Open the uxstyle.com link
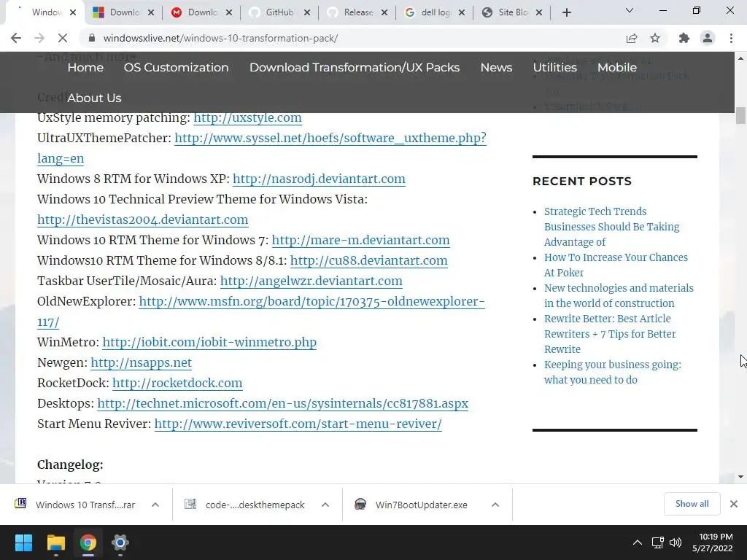The height and width of the screenshot is (560, 747). 247,117
